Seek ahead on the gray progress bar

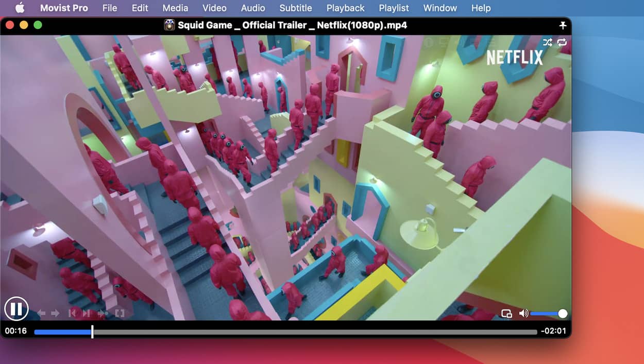coord(315,332)
